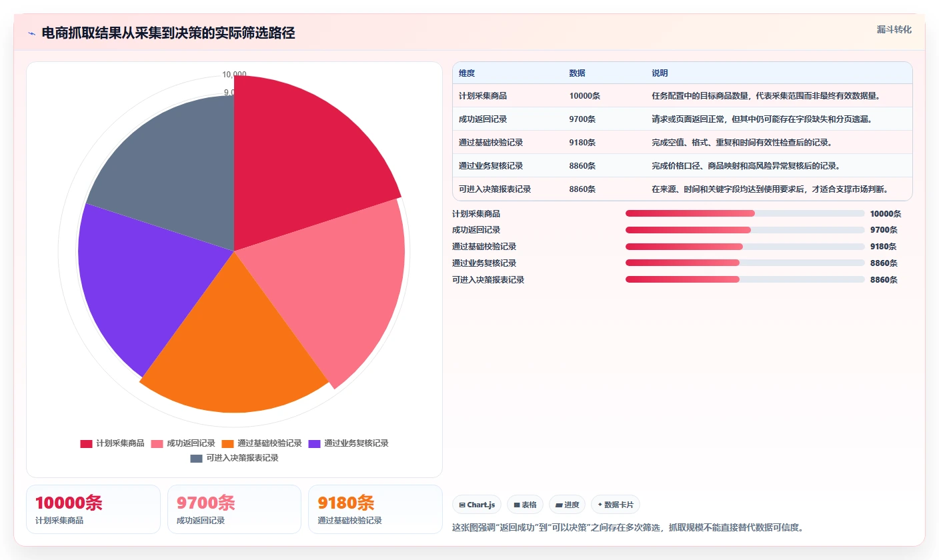Viewport: 939px width, 560px height.
Task: Click 通过业务复核记录 in the table's fourth row
Action: (491, 166)
